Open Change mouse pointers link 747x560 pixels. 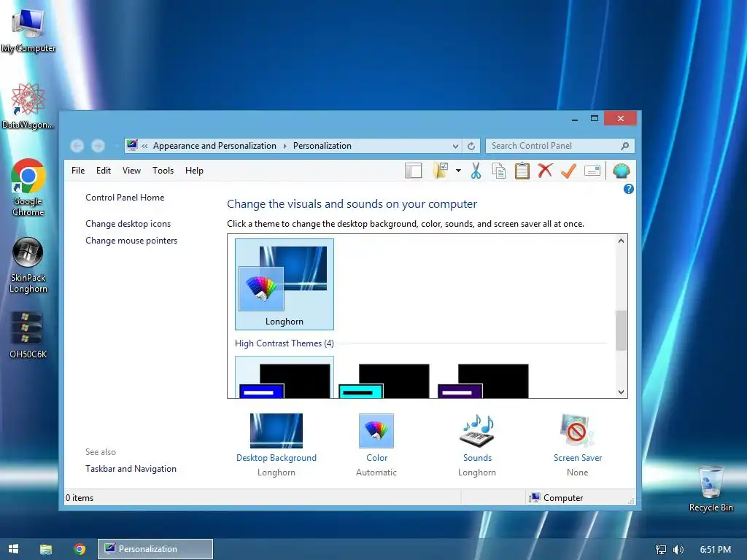click(131, 241)
